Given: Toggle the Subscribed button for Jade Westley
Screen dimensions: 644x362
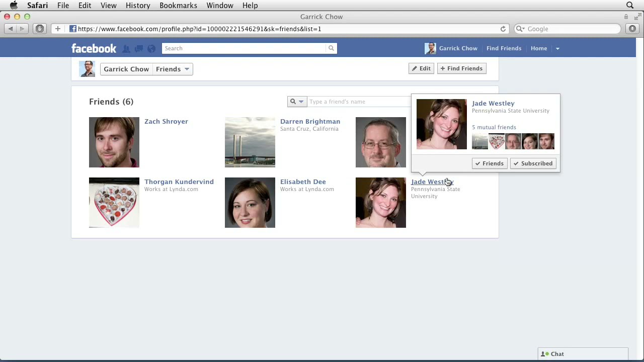Looking at the screenshot, I should pyautogui.click(x=533, y=163).
